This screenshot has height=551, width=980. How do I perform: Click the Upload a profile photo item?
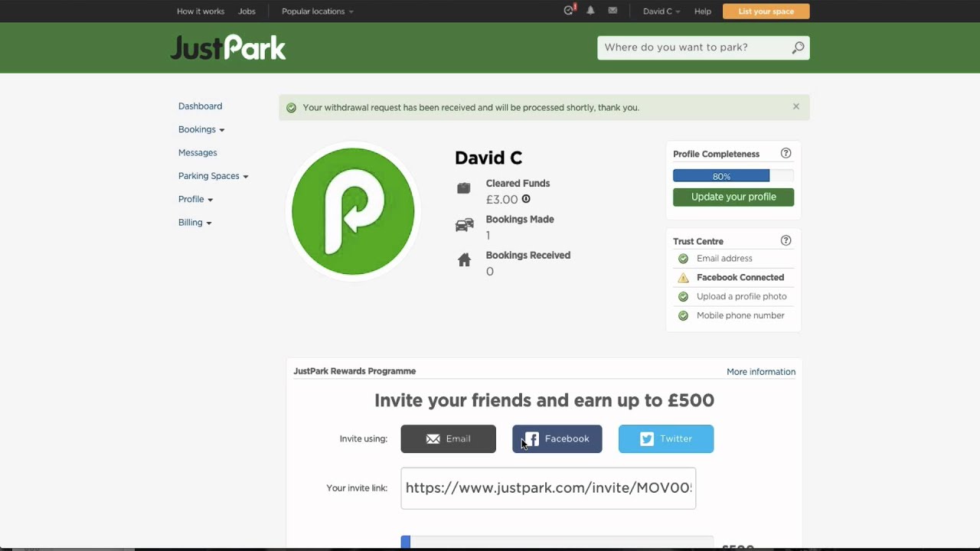click(x=742, y=297)
